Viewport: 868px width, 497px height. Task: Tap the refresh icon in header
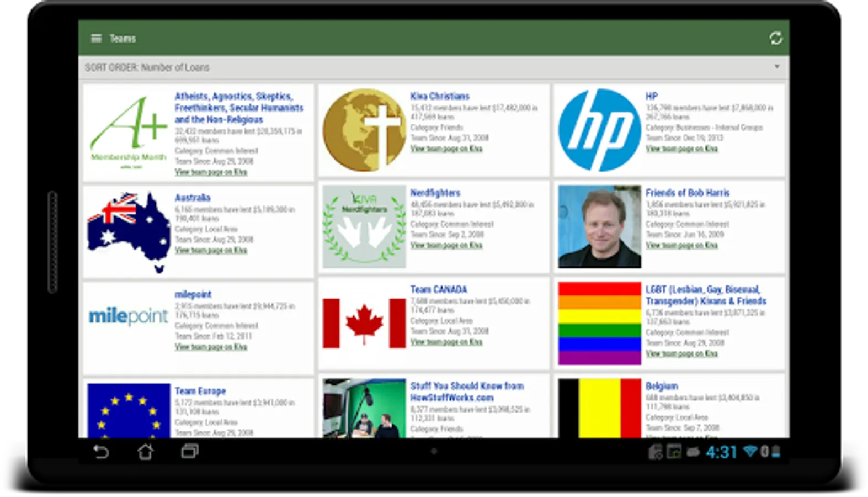click(x=776, y=38)
